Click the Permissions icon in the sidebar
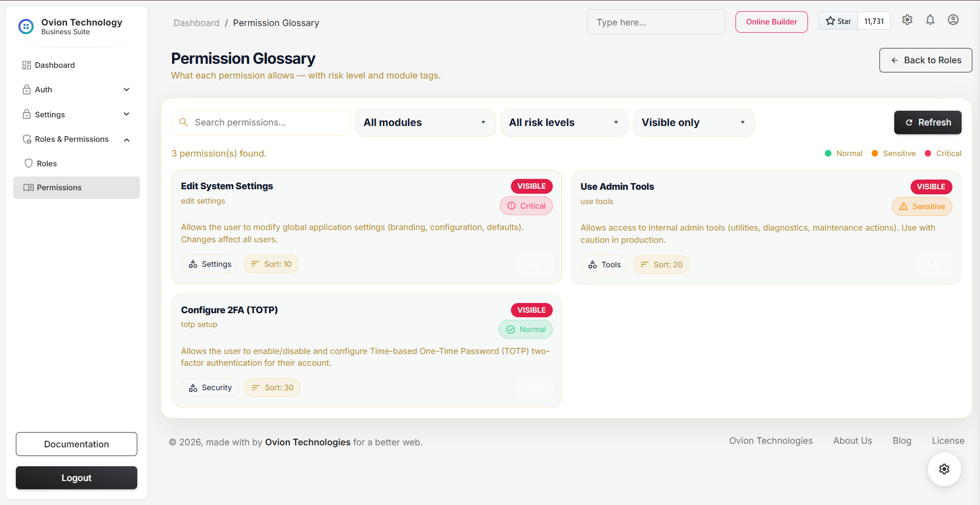 (29, 187)
